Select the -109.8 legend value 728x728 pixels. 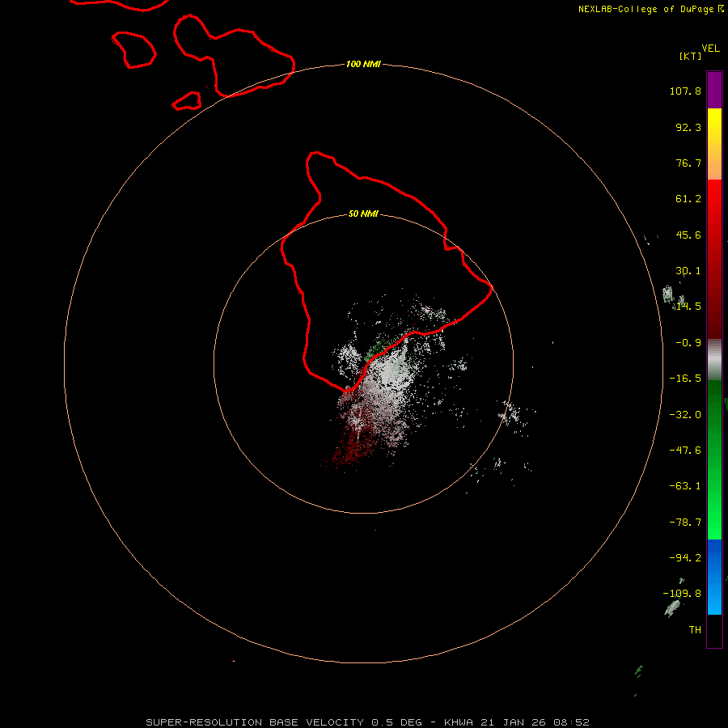click(x=682, y=594)
